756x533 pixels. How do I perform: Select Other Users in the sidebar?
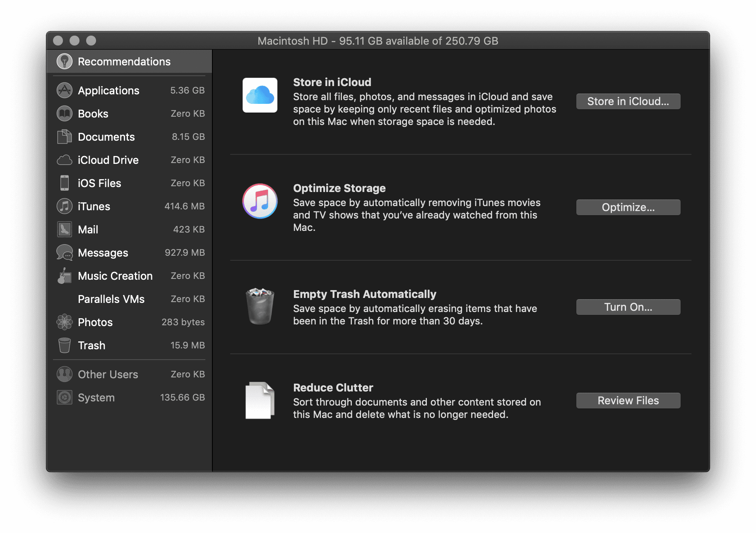pyautogui.click(x=108, y=374)
